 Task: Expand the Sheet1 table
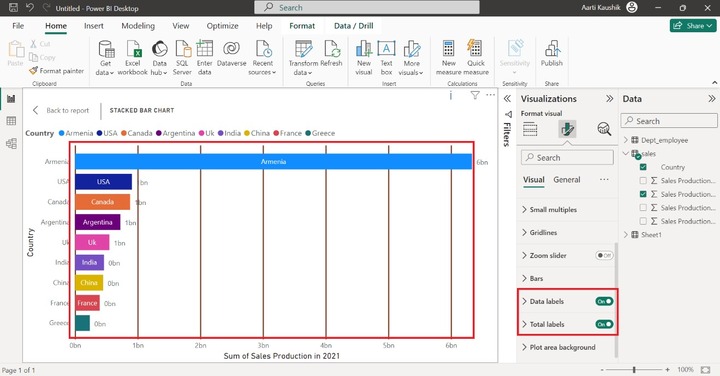point(626,235)
